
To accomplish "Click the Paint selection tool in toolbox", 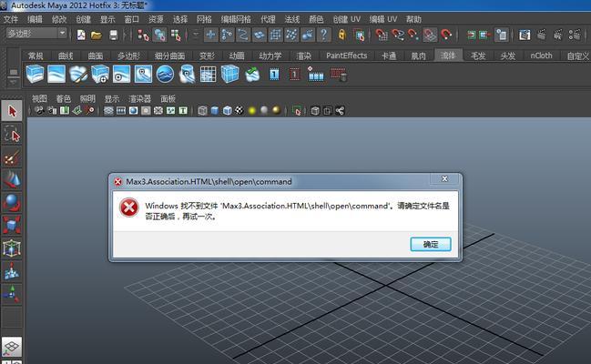I will (12, 157).
